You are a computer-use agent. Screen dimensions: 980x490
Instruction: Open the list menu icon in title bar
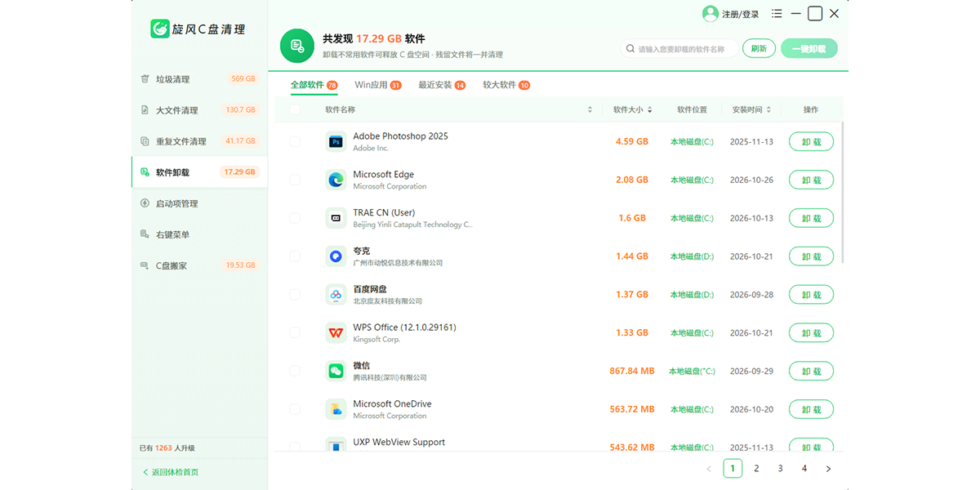[x=777, y=14]
